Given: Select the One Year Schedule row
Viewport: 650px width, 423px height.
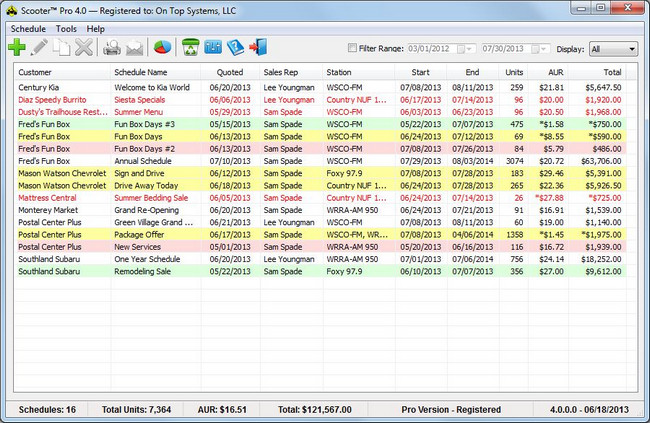Looking at the screenshot, I should (320, 259).
